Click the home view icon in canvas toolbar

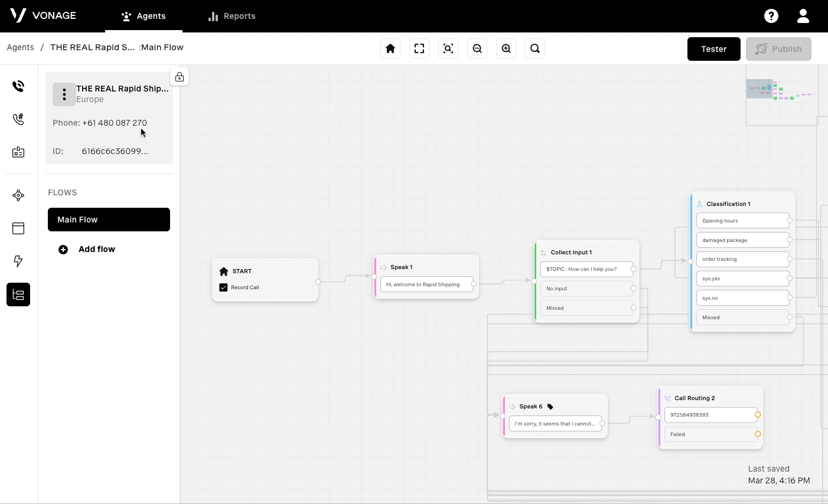pyautogui.click(x=390, y=49)
